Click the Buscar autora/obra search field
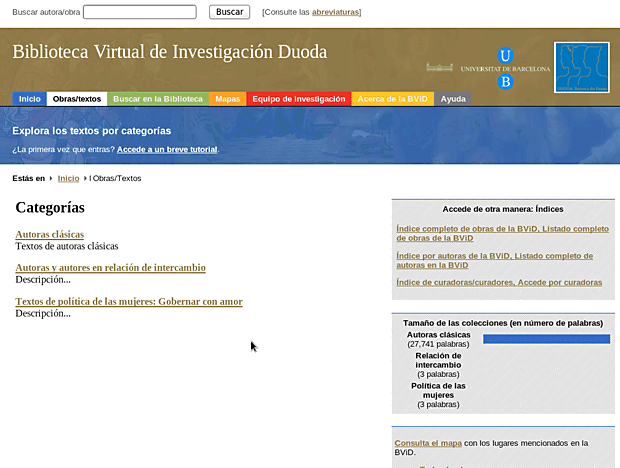Viewport: 620px width, 468px height. (140, 12)
